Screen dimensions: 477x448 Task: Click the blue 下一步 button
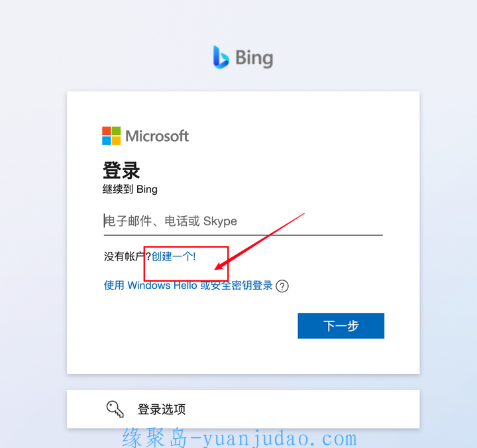click(x=341, y=325)
